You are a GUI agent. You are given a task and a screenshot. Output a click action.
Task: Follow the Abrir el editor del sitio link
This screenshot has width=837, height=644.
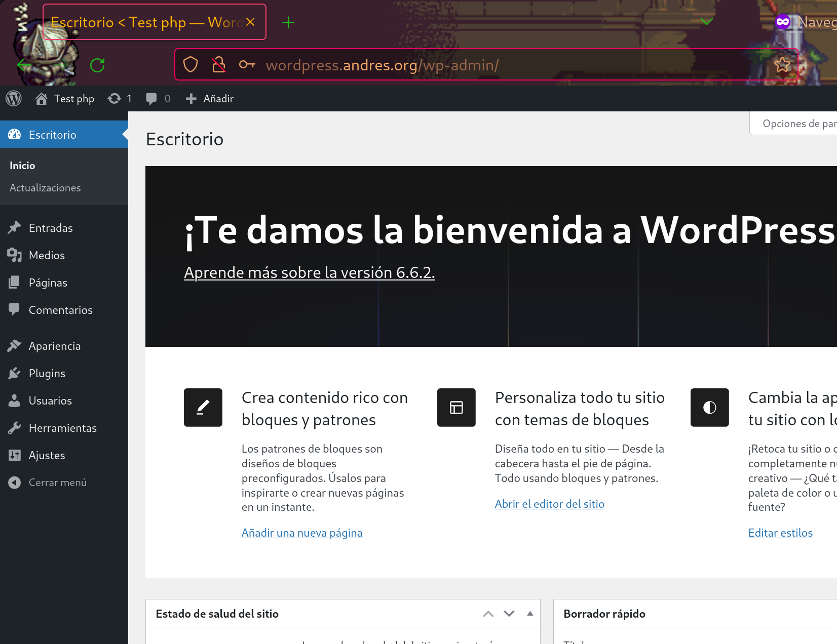550,504
